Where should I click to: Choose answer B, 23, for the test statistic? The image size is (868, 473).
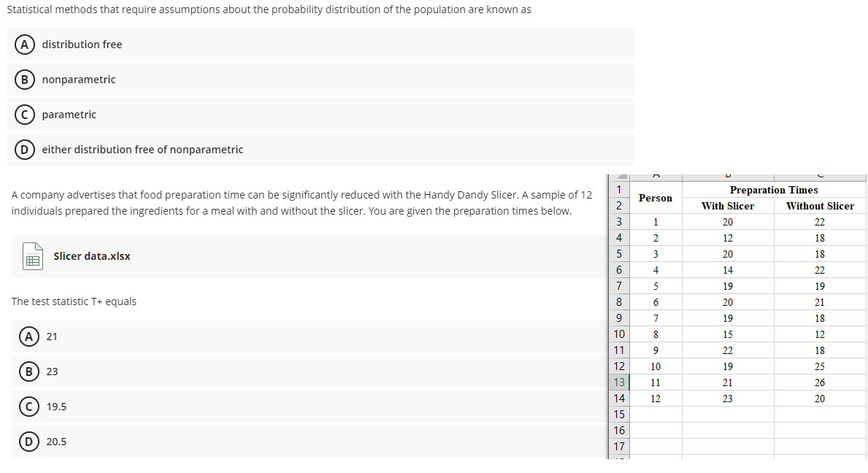click(x=28, y=371)
